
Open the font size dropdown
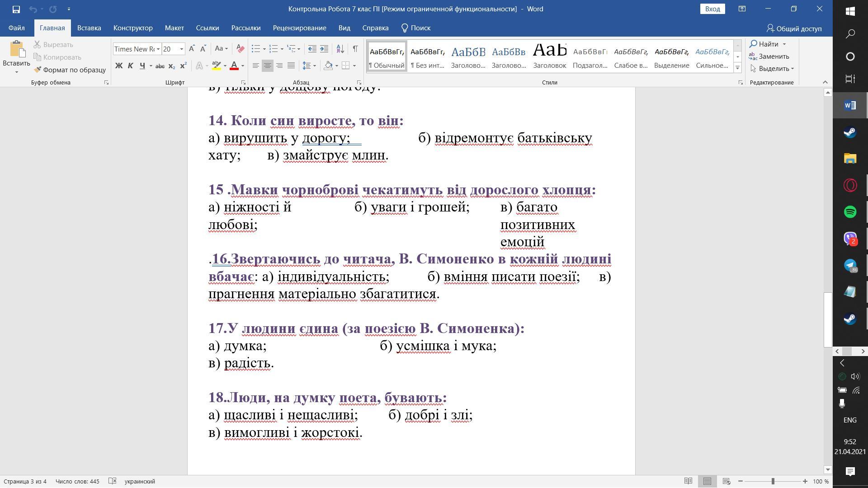(x=182, y=49)
